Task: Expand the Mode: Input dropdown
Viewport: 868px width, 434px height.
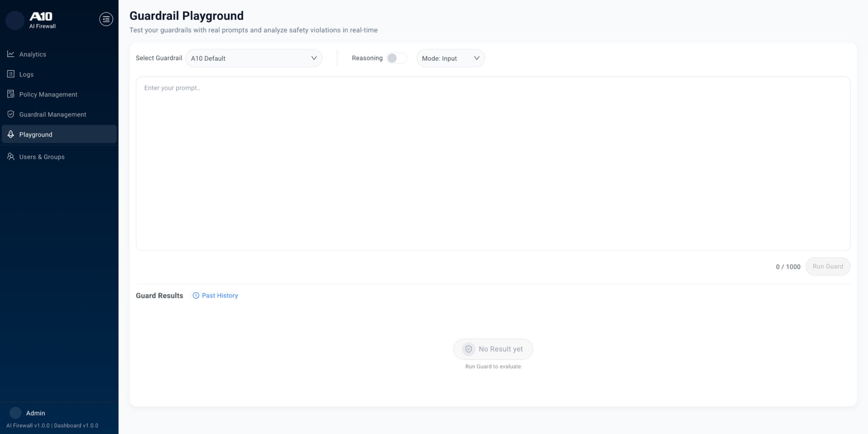Action: 450,58
